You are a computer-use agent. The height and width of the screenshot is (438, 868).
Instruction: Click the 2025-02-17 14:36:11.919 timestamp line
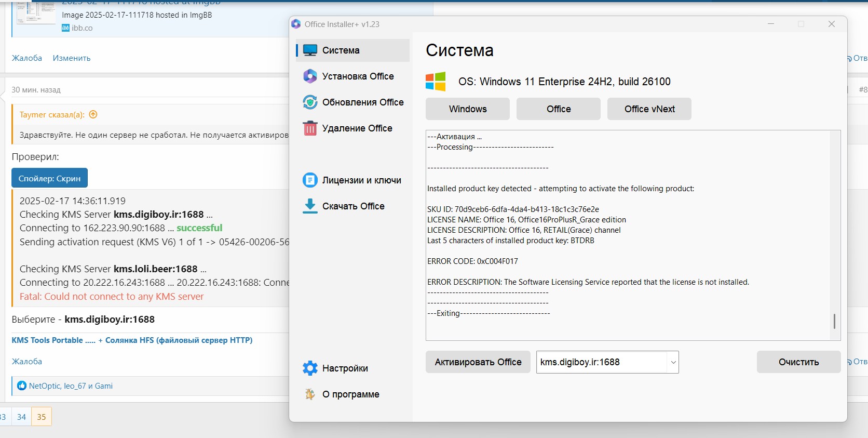click(73, 201)
